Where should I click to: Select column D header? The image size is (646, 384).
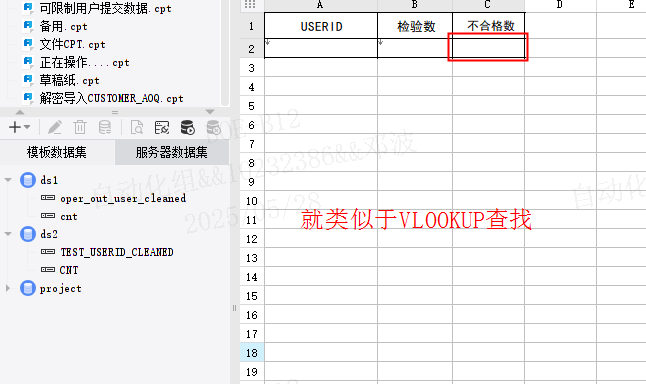point(560,5)
